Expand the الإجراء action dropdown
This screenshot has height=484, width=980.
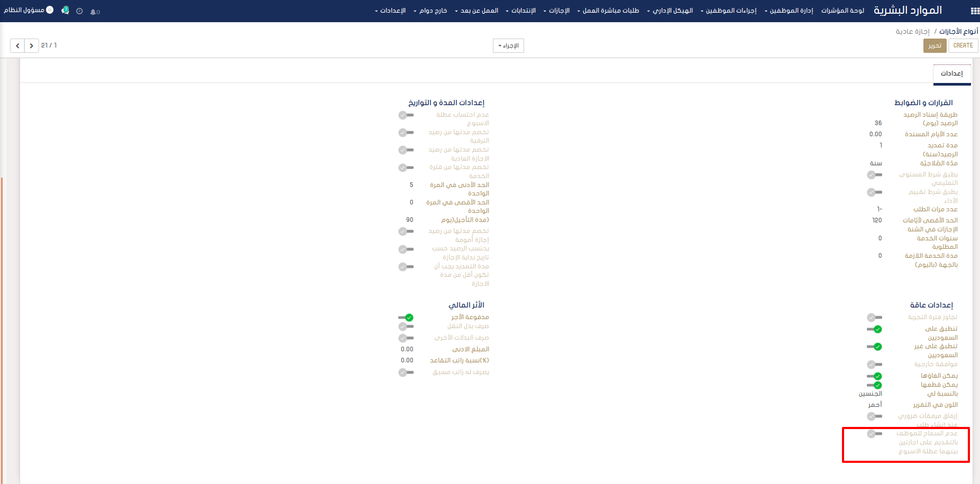[508, 46]
